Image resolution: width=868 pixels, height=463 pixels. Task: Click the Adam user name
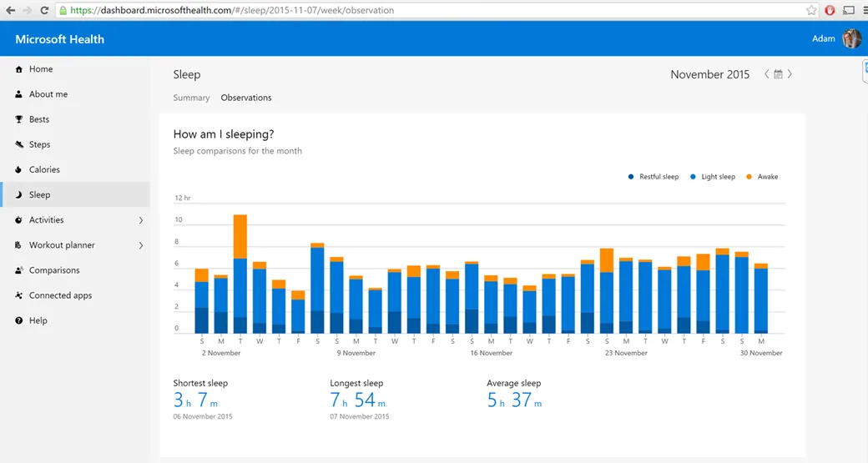point(823,38)
